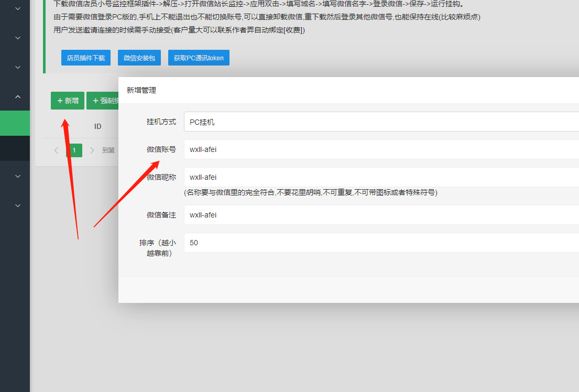Select page 1 in pagination
The width and height of the screenshot is (579, 392).
pos(74,150)
